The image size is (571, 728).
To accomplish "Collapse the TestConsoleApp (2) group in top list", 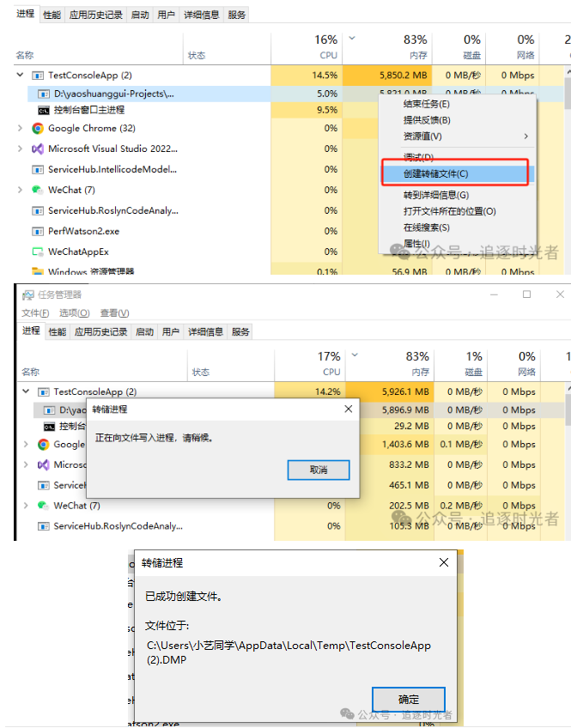I will 20,75.
